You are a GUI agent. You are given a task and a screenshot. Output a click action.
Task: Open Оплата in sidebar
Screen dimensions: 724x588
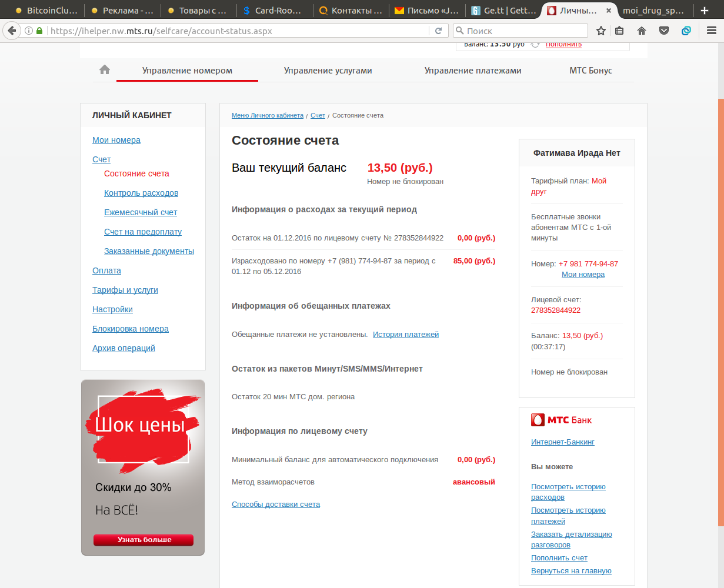point(106,270)
